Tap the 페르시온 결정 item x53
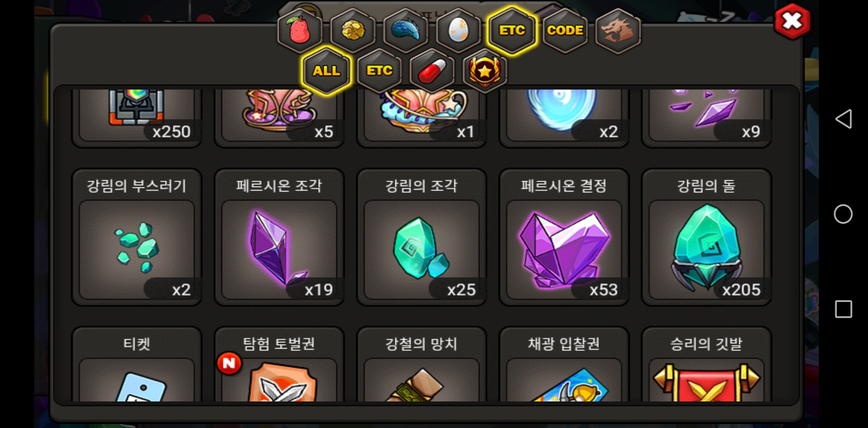 click(564, 237)
